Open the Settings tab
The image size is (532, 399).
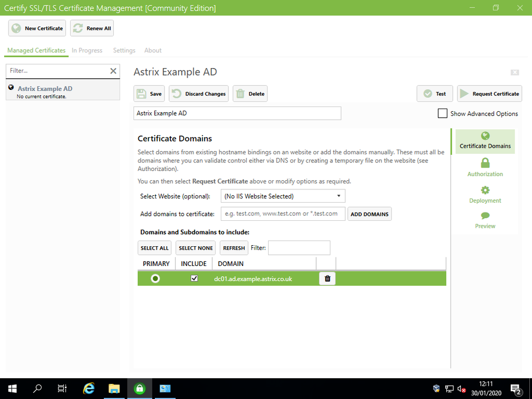124,50
